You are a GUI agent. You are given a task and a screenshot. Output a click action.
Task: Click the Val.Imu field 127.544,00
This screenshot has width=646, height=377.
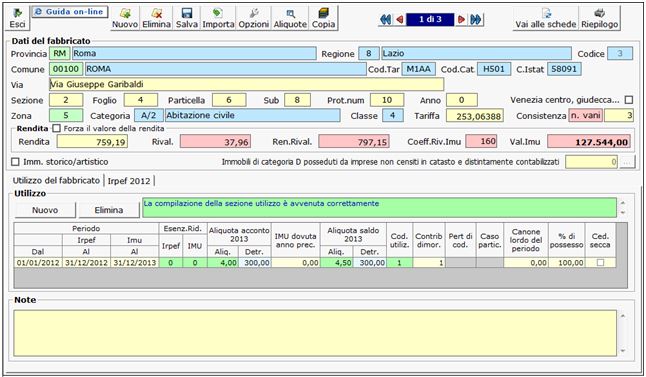(589, 142)
